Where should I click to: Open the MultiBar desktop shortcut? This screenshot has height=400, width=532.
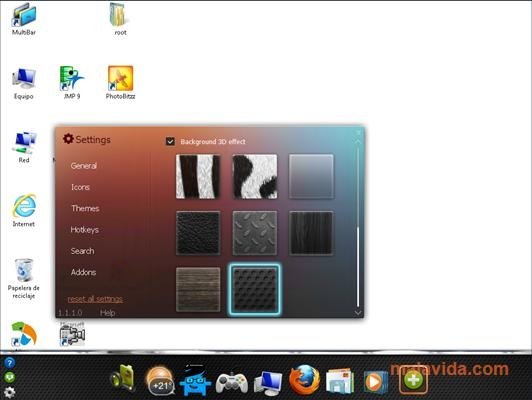[24, 19]
